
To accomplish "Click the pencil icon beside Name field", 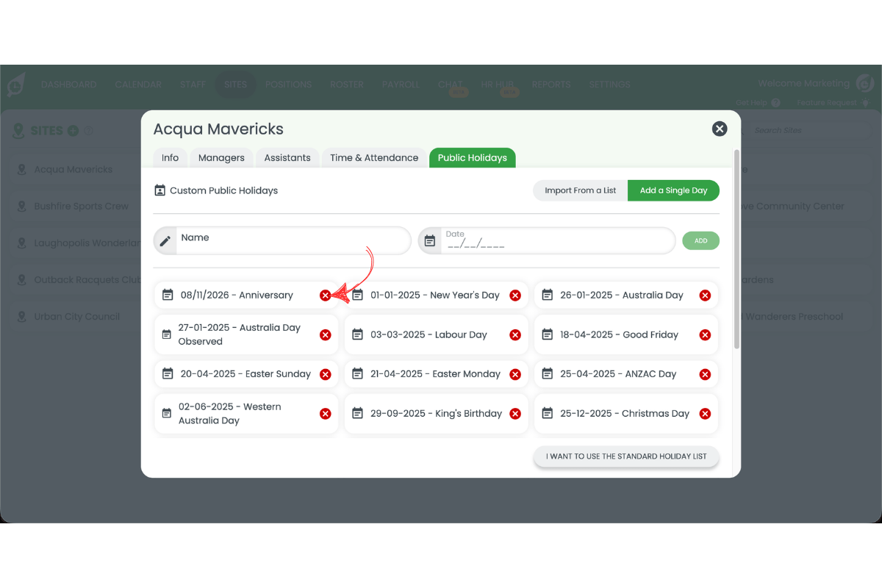I will click(x=165, y=240).
